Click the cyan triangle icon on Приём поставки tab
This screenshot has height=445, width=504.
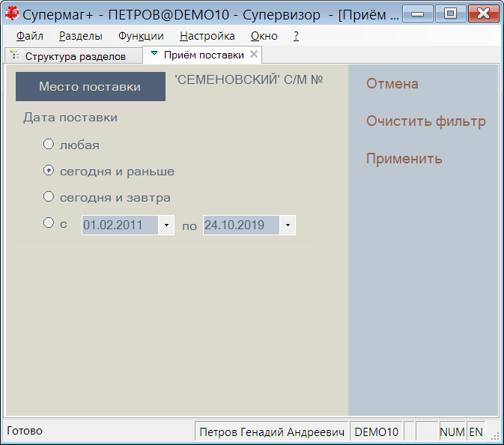(154, 53)
